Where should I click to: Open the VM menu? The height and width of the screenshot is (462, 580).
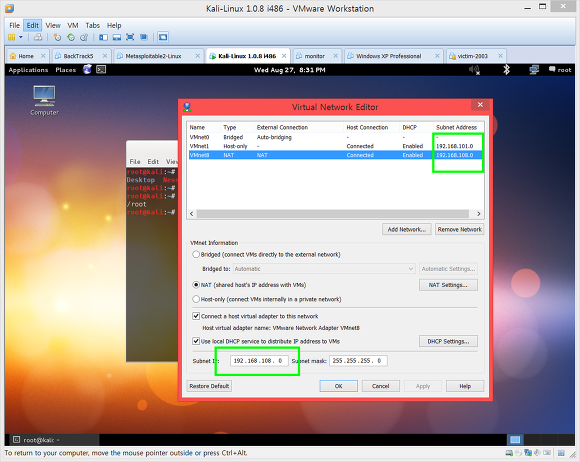pyautogui.click(x=72, y=25)
